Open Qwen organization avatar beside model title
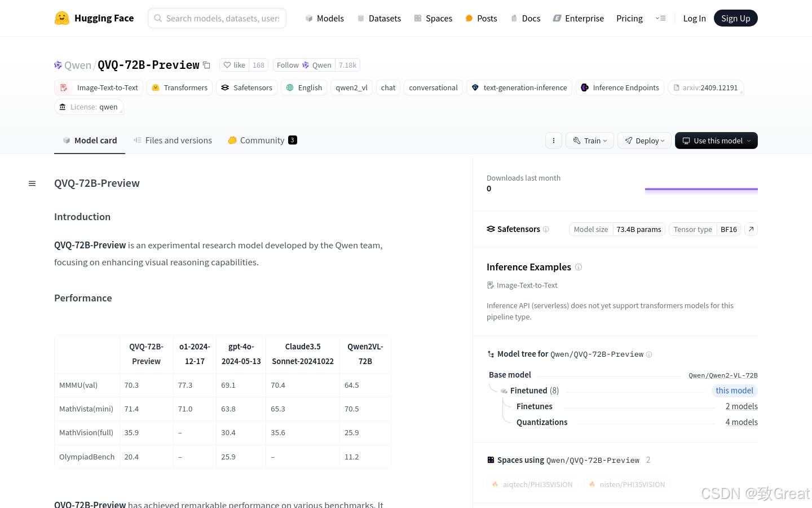The height and width of the screenshot is (508, 812). pos(58,65)
